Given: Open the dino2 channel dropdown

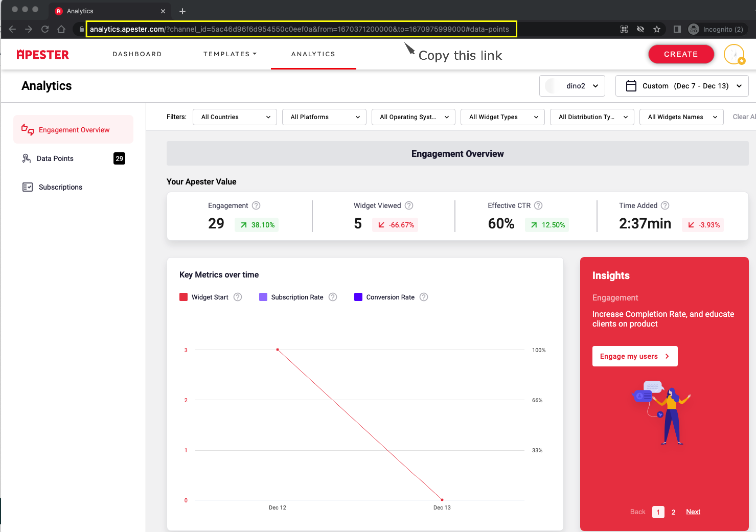Looking at the screenshot, I should pos(572,86).
